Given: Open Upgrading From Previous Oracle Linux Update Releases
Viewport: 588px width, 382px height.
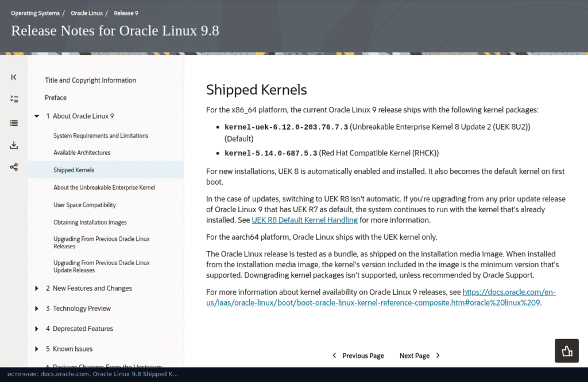Looking at the screenshot, I should click(x=101, y=267).
